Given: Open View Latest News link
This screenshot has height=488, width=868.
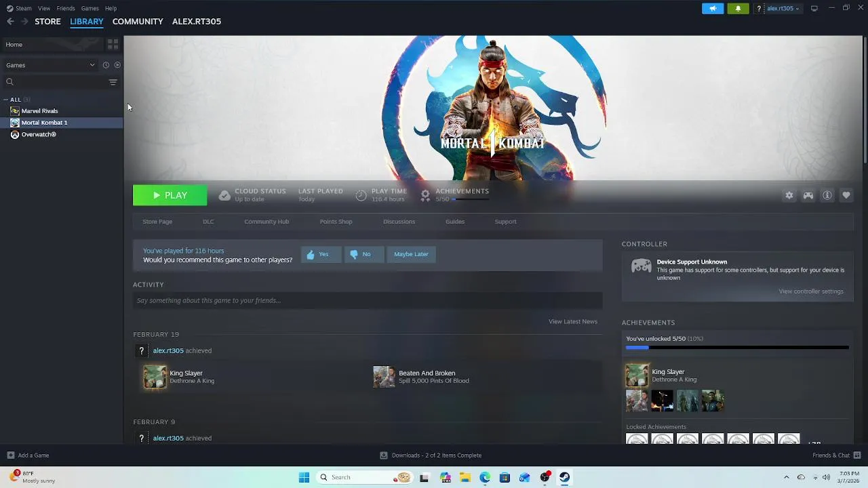Looking at the screenshot, I should coord(573,321).
